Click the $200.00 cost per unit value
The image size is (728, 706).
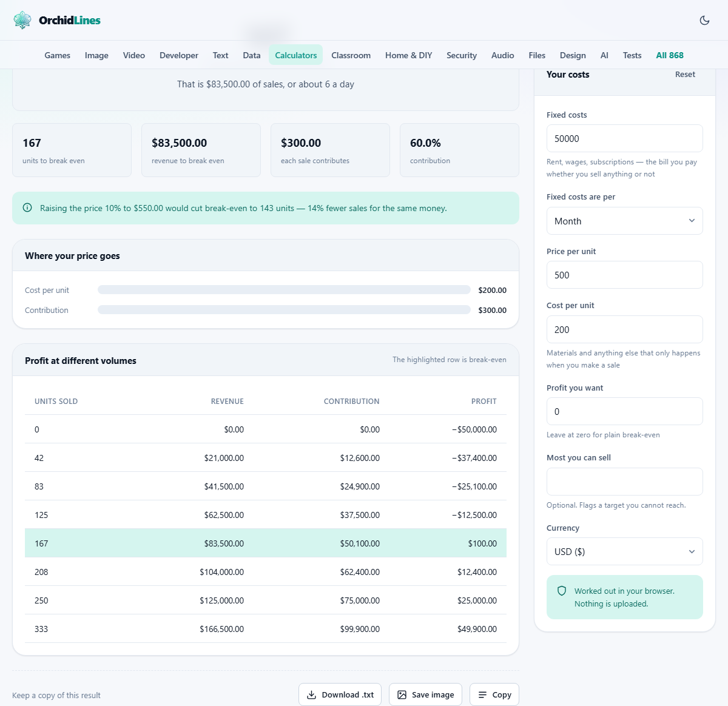492,290
